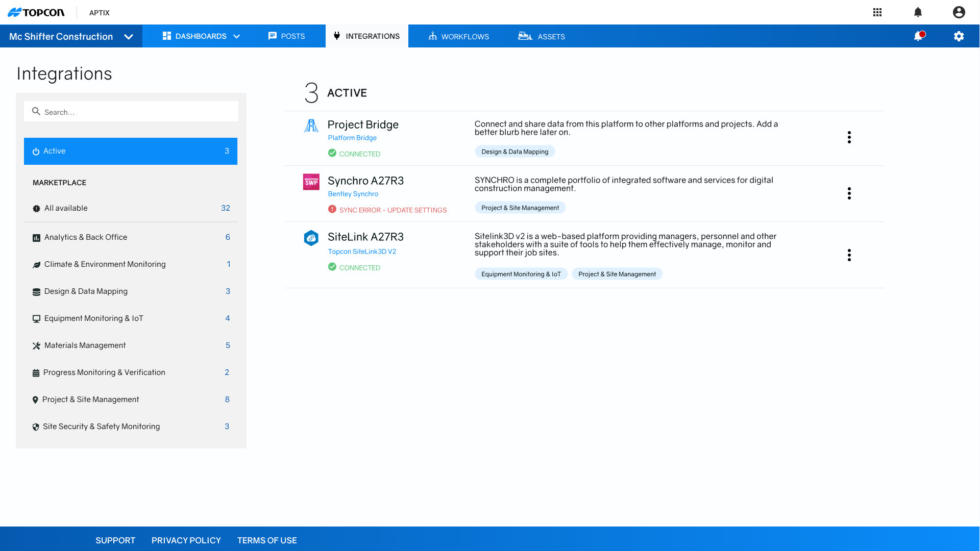Viewport: 980px width, 551px height.
Task: Open Synchro A27R3 more options menu
Action: point(849,193)
